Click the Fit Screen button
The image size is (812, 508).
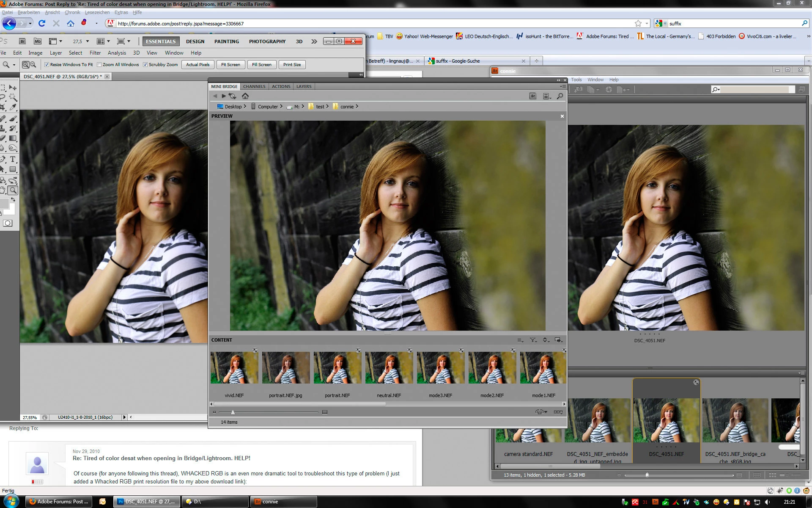click(230, 65)
